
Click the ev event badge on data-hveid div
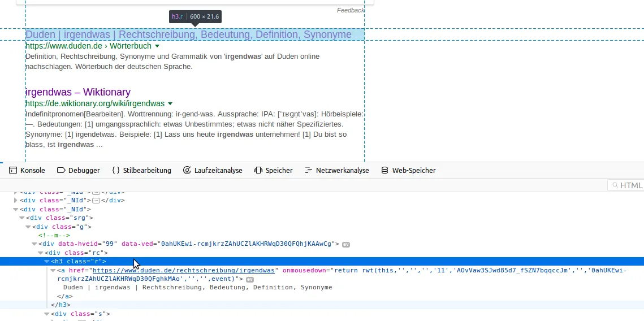346,244
